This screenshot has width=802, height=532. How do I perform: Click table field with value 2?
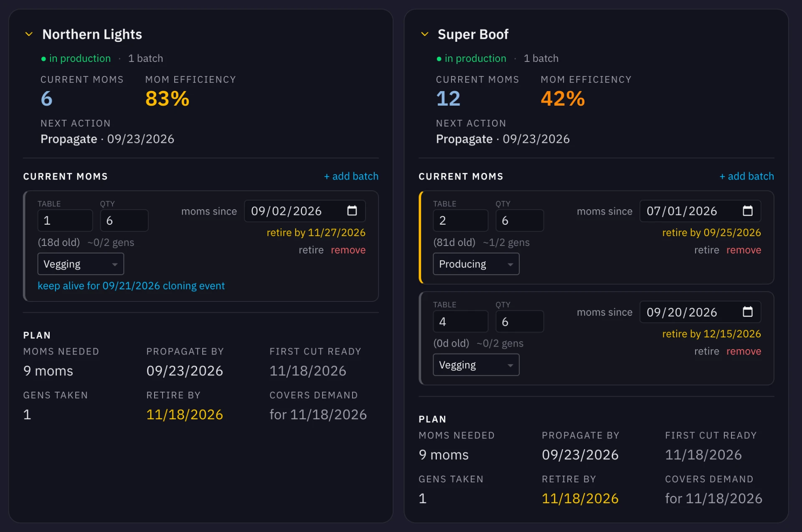[461, 220]
